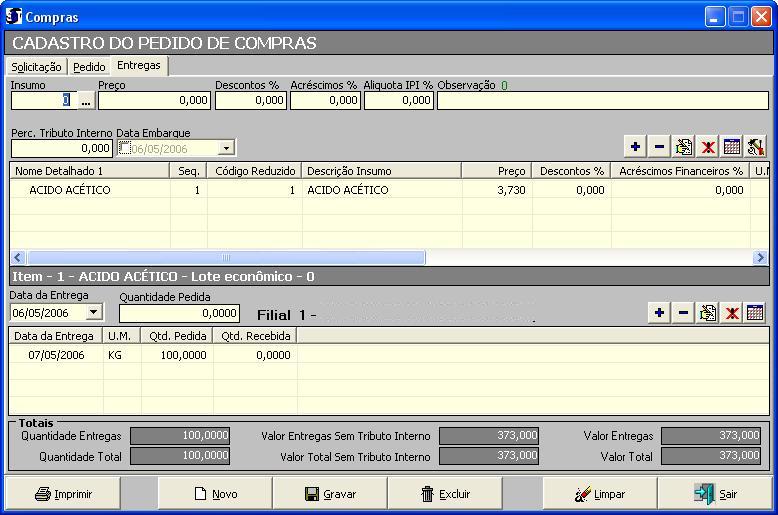778x515 pixels.
Task: Switch to the Solicitação tab
Action: [x=36, y=67]
